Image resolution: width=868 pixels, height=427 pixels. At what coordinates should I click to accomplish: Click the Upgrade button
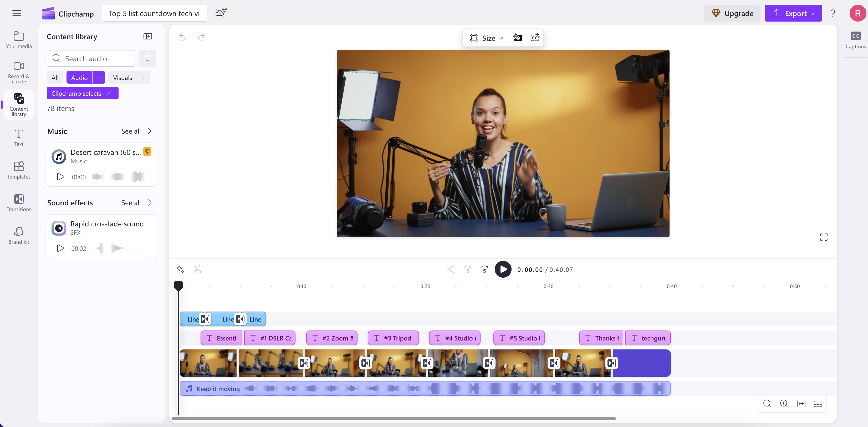[732, 13]
